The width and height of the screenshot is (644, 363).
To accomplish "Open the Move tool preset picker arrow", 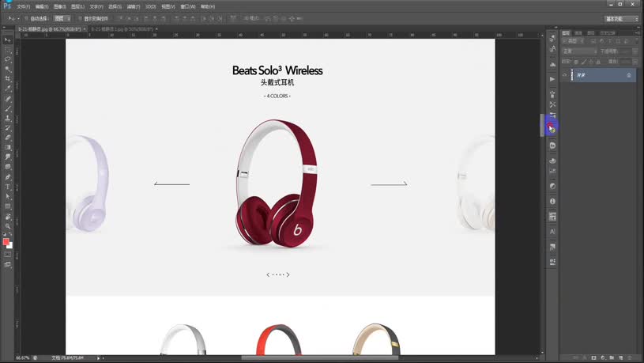I will [x=18, y=18].
